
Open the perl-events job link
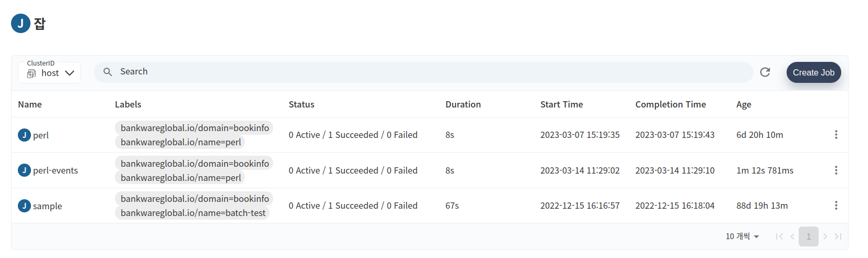click(55, 170)
